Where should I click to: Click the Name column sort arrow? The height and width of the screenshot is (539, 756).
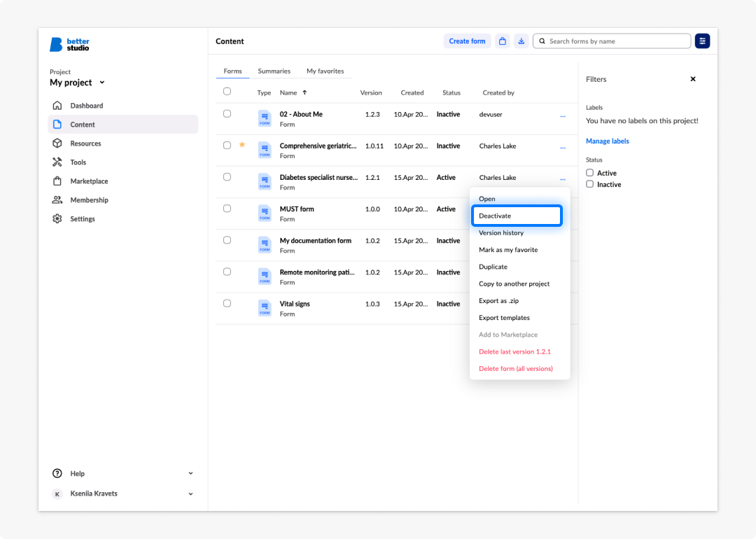304,92
